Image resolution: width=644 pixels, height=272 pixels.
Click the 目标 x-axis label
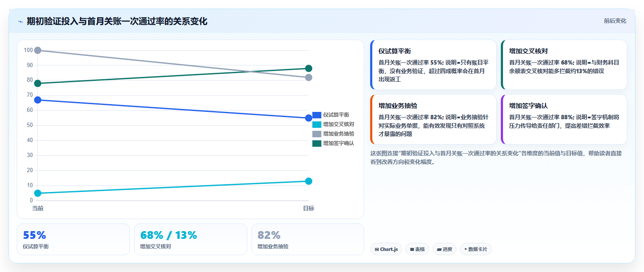click(x=308, y=208)
